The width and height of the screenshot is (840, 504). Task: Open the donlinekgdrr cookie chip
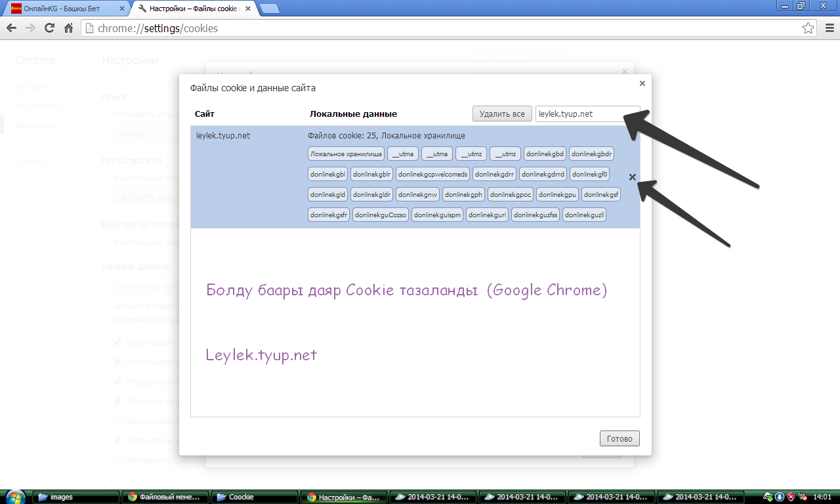point(495,175)
